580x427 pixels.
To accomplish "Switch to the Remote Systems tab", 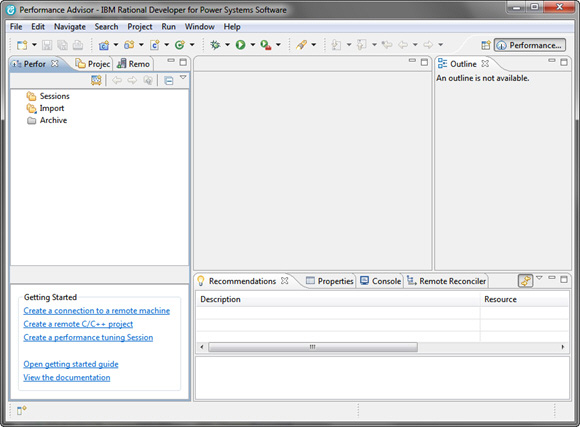I will click(133, 64).
